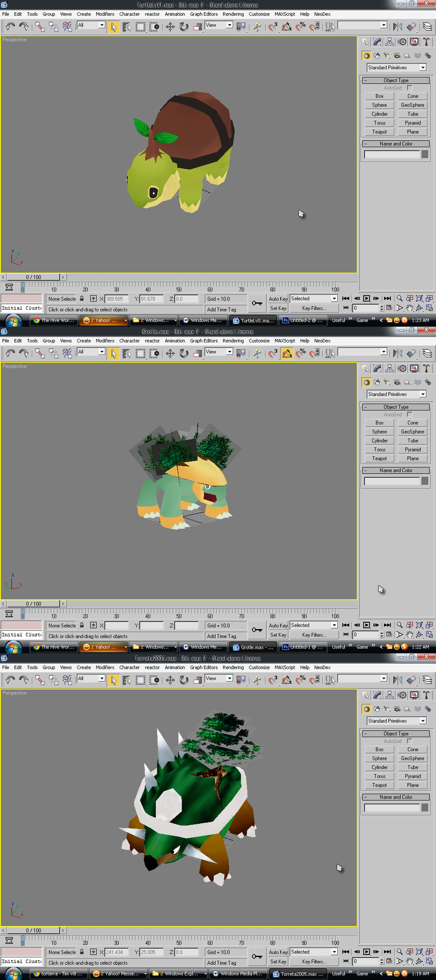Activate Select and Uniform Scale in Torreta2005.max
Screen dimensions: 436x980
pos(198,680)
